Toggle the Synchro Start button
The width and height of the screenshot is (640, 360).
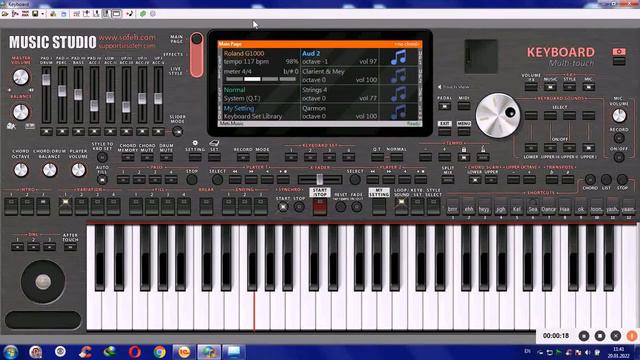(x=283, y=207)
